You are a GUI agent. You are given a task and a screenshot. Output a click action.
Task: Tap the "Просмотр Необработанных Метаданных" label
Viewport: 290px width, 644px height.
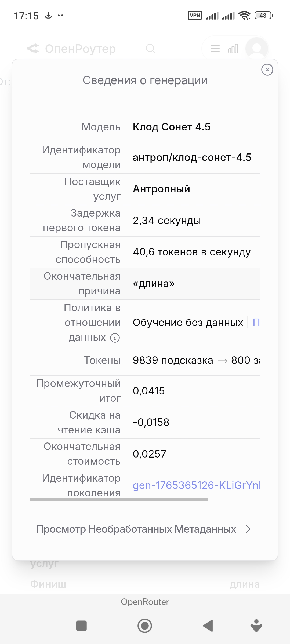(136, 529)
